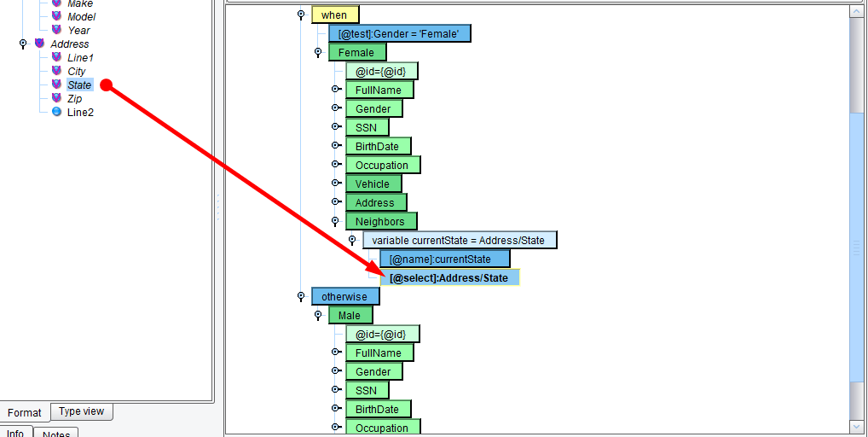The height and width of the screenshot is (437, 868).
Task: Select variable currentState = Address/State block
Action: point(460,241)
